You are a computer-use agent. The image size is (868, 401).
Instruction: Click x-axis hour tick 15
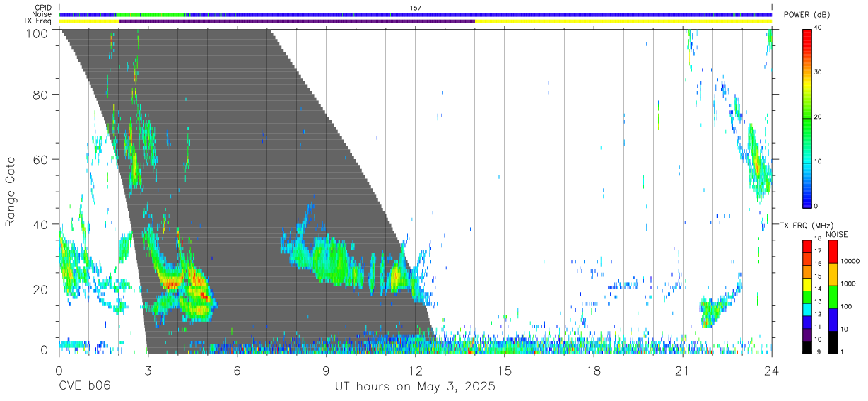[x=504, y=370]
